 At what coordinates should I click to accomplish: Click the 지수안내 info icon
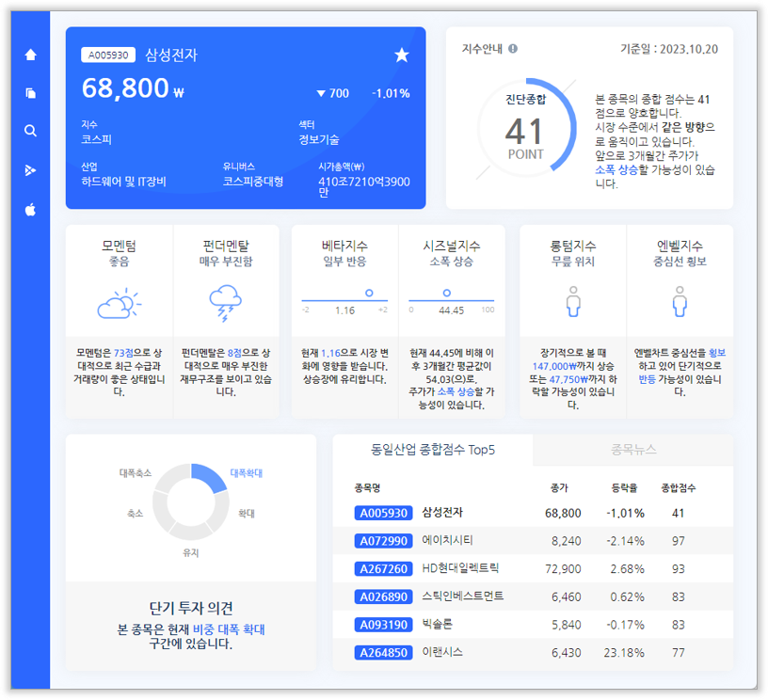coord(513,49)
